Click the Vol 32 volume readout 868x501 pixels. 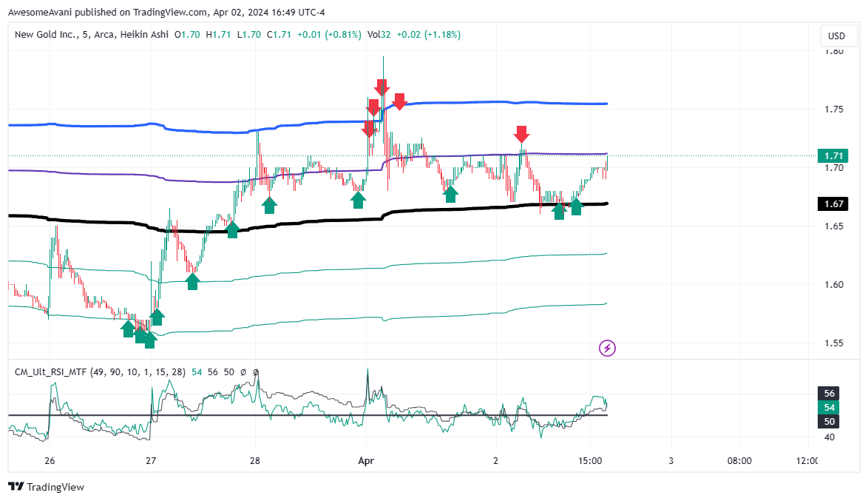point(379,34)
